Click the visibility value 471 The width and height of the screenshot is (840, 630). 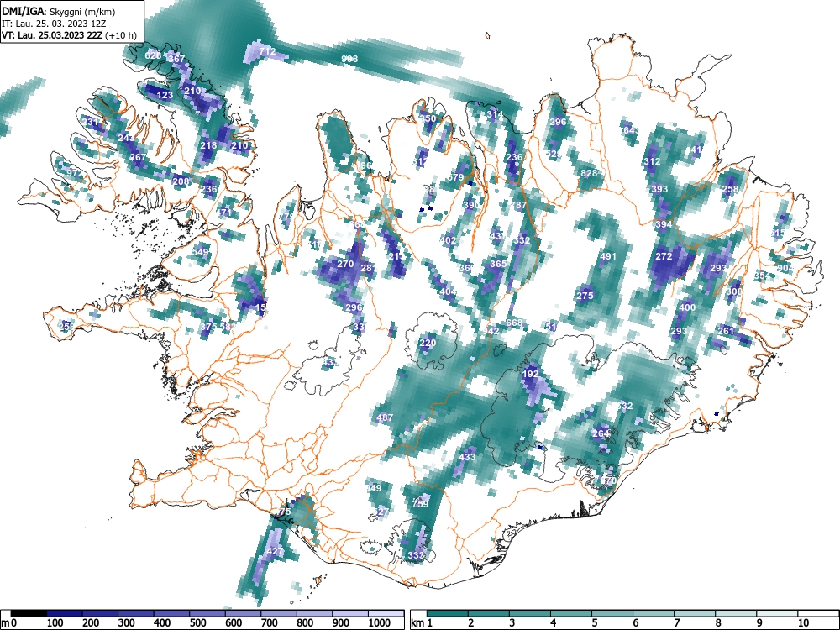tap(223, 213)
